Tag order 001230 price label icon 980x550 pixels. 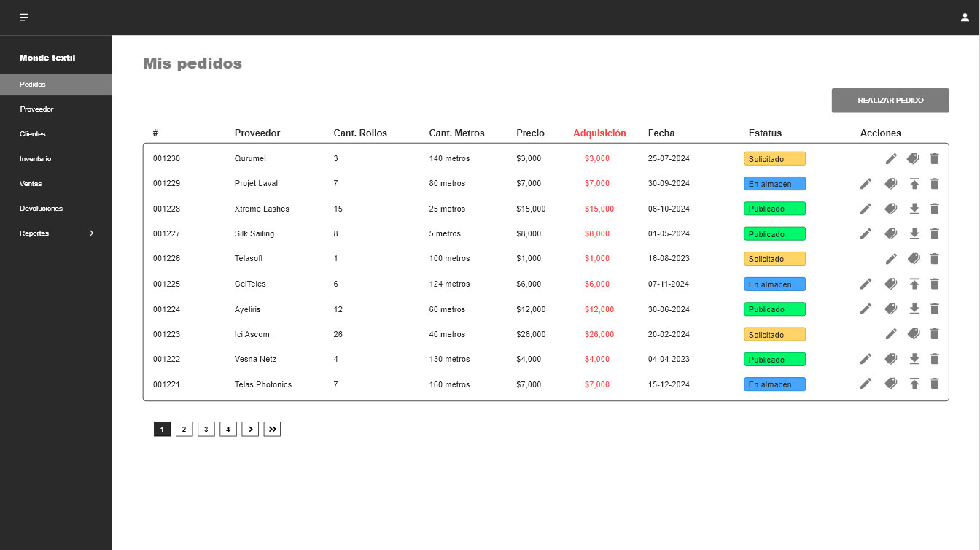pos(913,158)
